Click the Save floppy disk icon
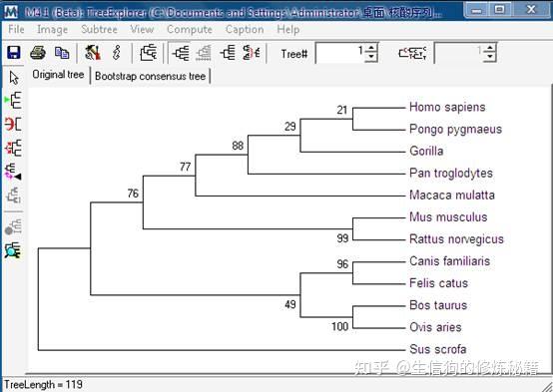The image size is (553, 392). (14, 53)
